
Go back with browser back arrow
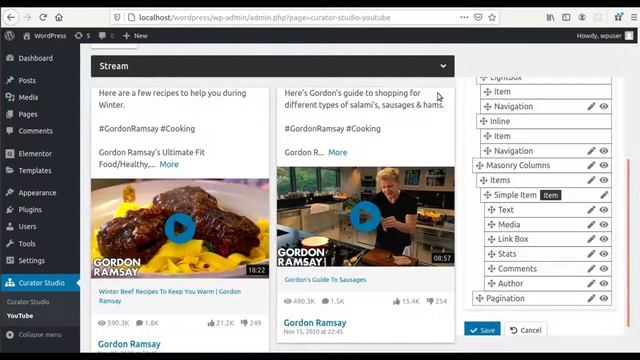[11, 17]
